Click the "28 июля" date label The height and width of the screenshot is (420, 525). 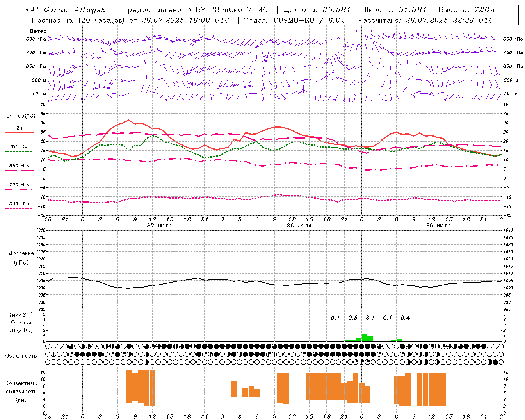click(x=299, y=226)
